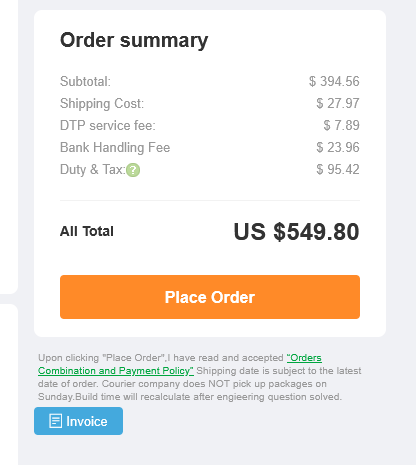
Task: Click the US $549.80 total amount
Action: point(296,232)
